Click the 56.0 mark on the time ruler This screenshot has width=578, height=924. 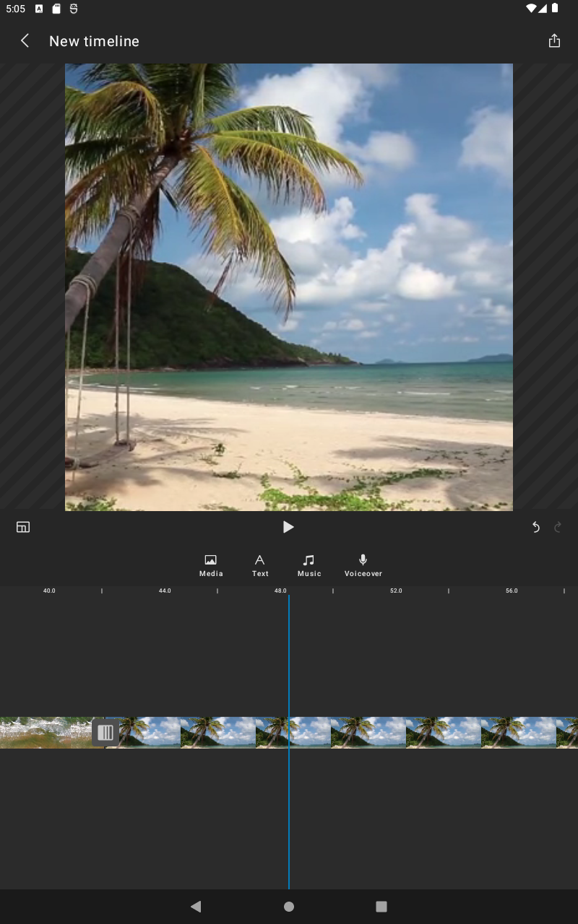(x=512, y=590)
